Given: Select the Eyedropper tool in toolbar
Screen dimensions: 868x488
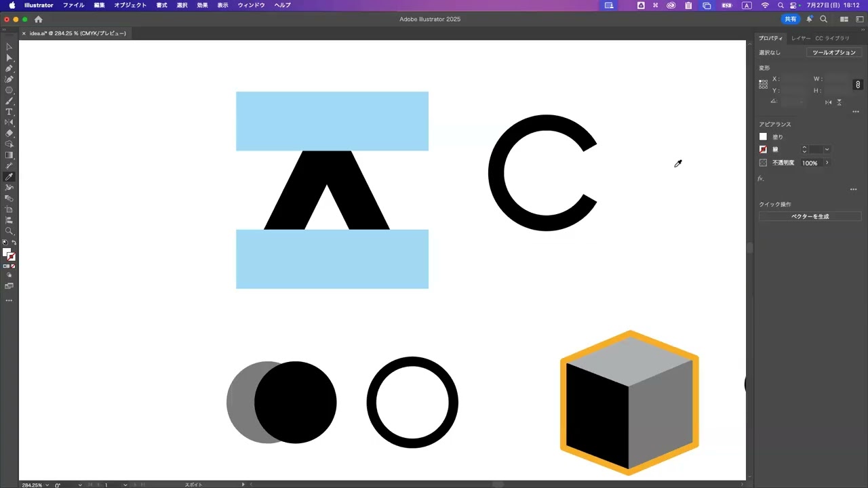Looking at the screenshot, I should (x=9, y=177).
